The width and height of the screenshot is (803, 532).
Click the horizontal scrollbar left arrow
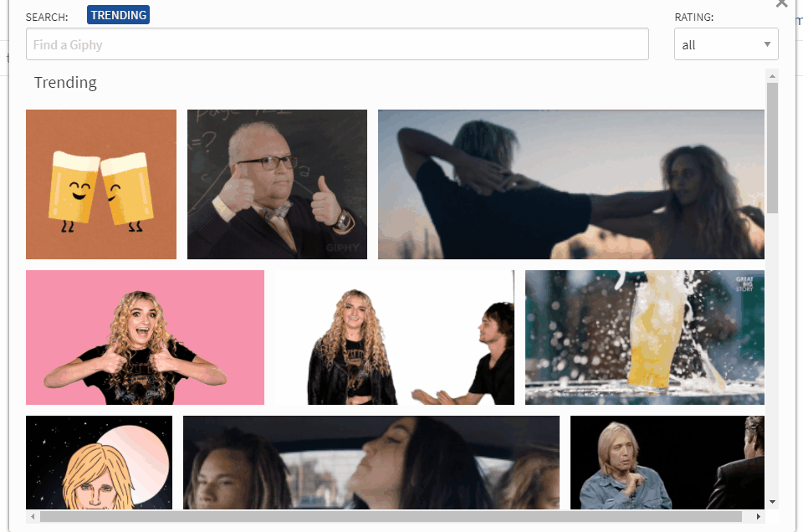pos(33,517)
